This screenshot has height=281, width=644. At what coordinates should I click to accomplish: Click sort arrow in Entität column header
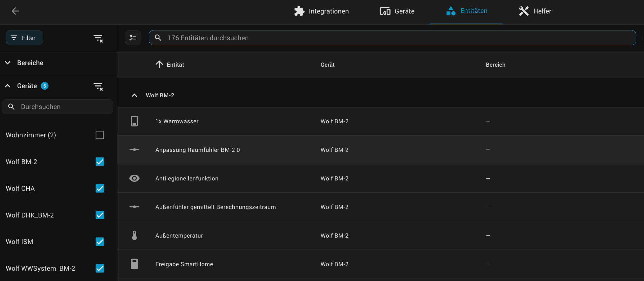[x=159, y=65]
